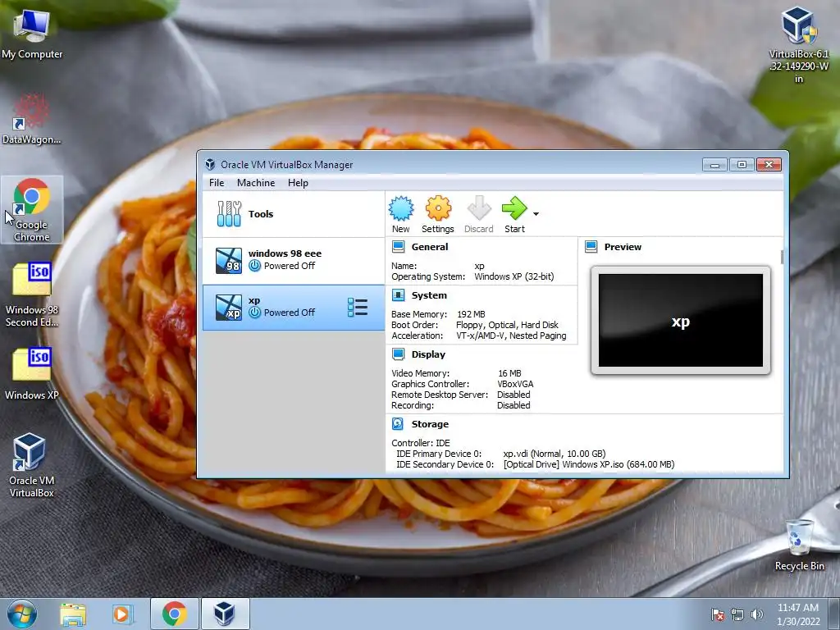Click the General section header icon
Image resolution: width=840 pixels, height=630 pixels.
(x=398, y=247)
